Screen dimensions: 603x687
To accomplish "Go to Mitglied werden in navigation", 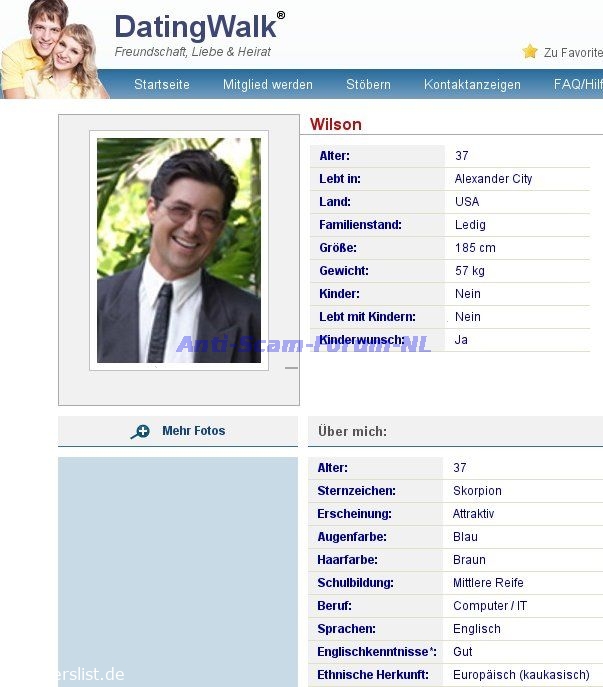I will click(268, 85).
